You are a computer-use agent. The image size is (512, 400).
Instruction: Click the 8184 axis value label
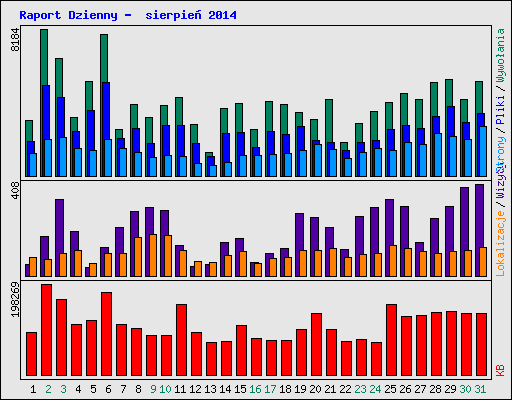coord(15,40)
